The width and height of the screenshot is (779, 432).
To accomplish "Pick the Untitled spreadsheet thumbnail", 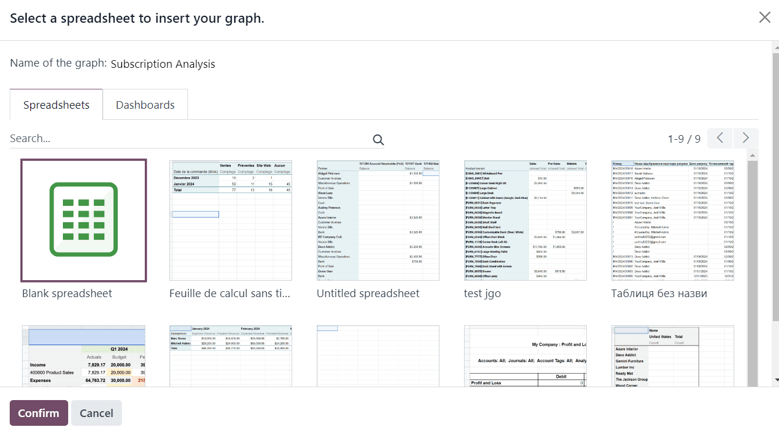I will [377, 220].
